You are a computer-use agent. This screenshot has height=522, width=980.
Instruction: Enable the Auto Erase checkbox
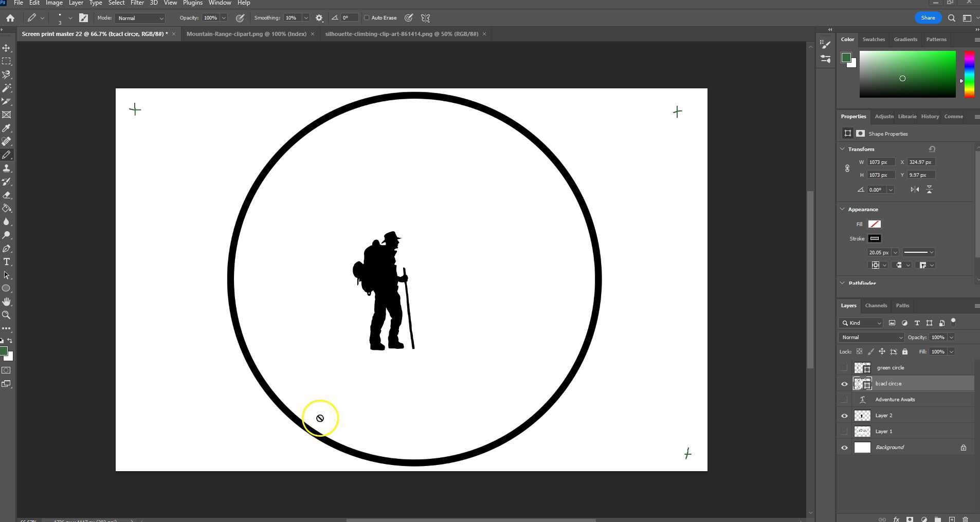tap(367, 18)
